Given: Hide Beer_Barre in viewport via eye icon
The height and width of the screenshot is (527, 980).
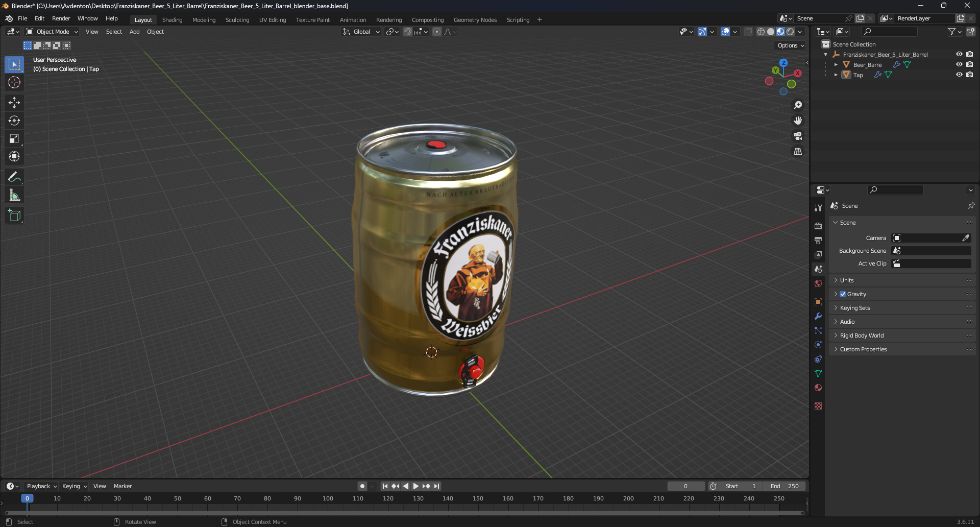Looking at the screenshot, I should [x=959, y=64].
